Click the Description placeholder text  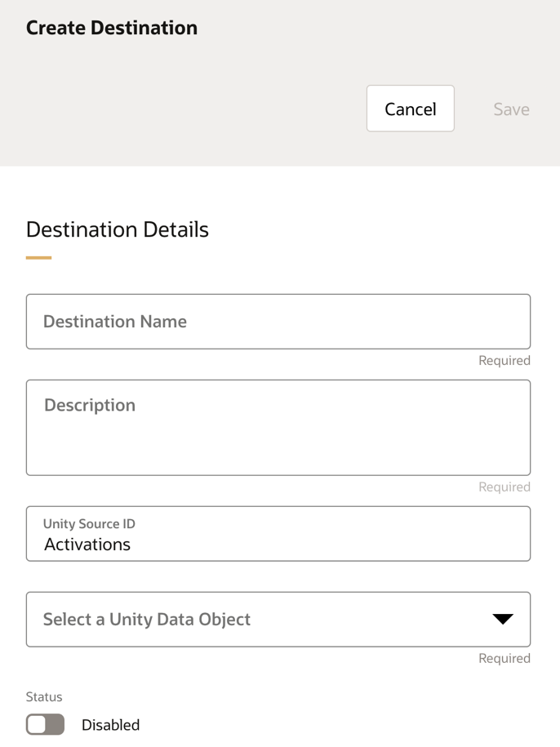tap(90, 406)
